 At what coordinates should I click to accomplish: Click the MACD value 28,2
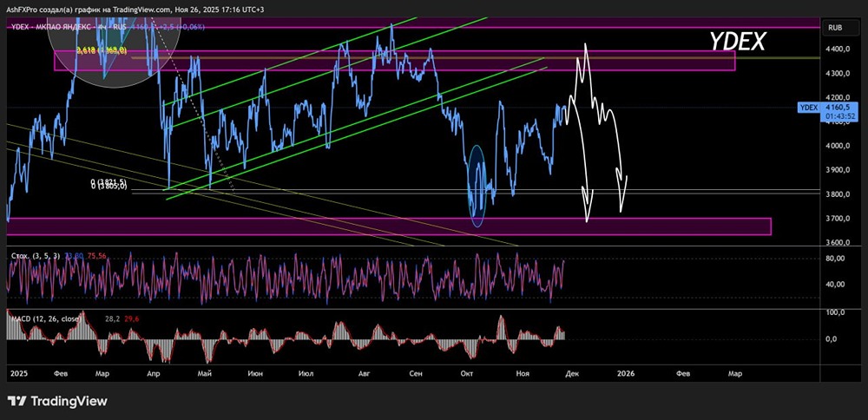[x=112, y=318]
